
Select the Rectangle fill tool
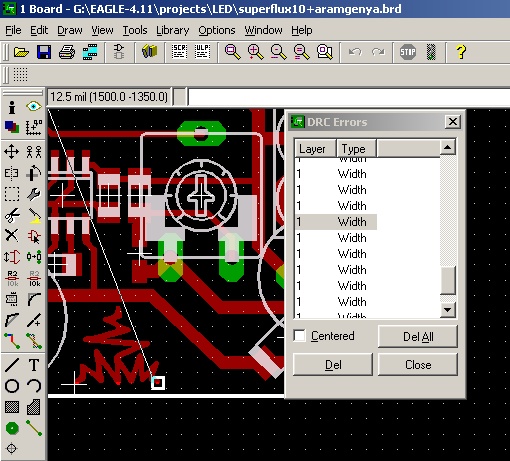coord(12,407)
